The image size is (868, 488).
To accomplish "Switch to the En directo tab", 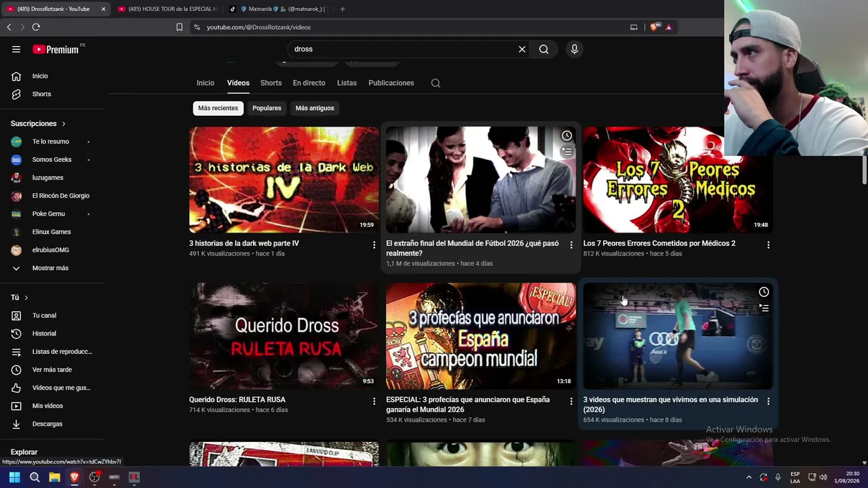I will pos(309,83).
